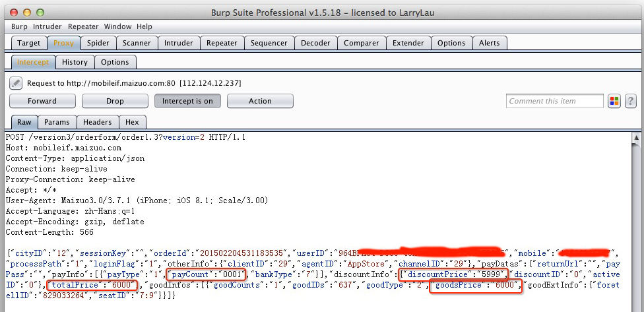Open the Proxy History sub-tab
Screen dimensions: 644x312
(75, 63)
